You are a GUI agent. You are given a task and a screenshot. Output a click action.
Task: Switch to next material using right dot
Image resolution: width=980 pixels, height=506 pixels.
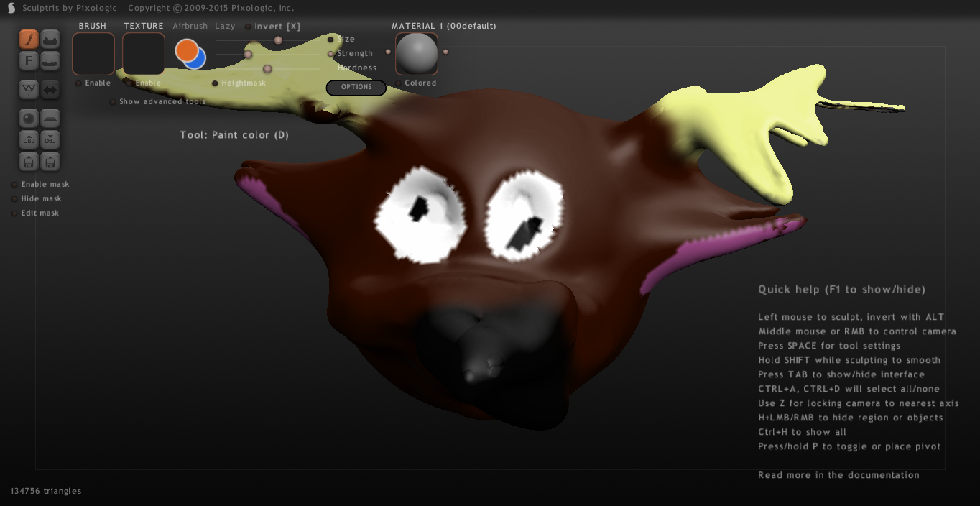point(445,52)
